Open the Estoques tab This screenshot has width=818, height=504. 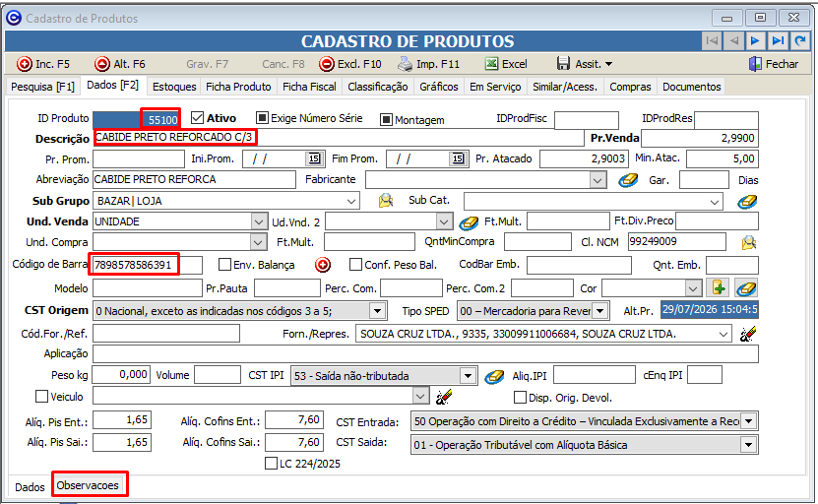point(174,87)
